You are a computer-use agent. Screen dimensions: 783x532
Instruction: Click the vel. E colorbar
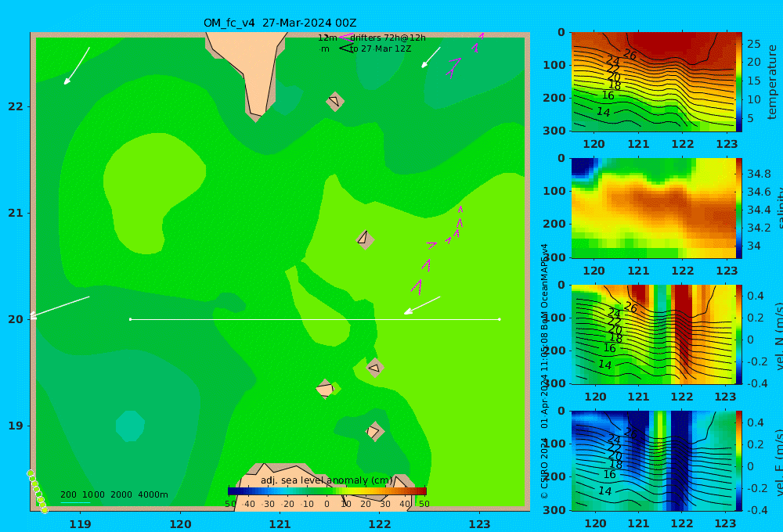[x=739, y=461]
